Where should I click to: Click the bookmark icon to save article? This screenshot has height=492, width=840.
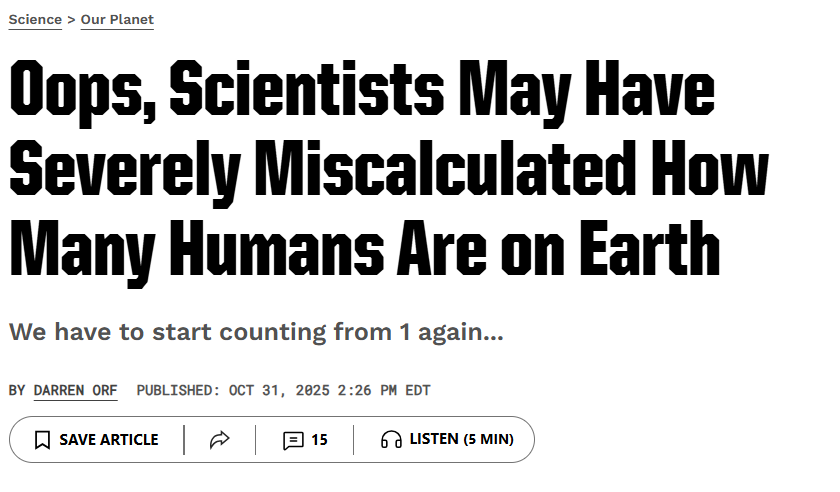coord(42,440)
